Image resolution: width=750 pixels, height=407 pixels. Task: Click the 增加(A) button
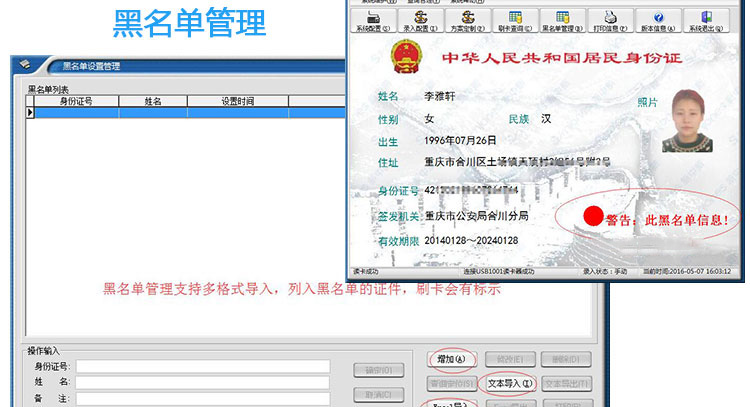(x=452, y=359)
